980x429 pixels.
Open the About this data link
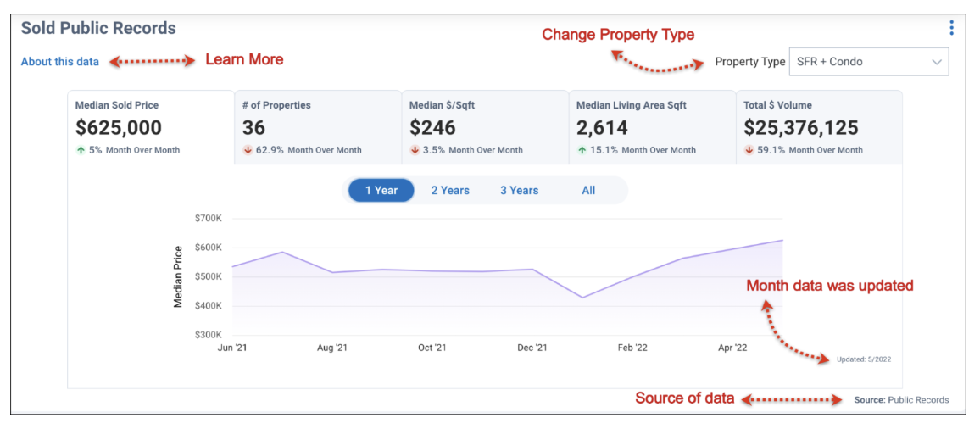coord(60,61)
